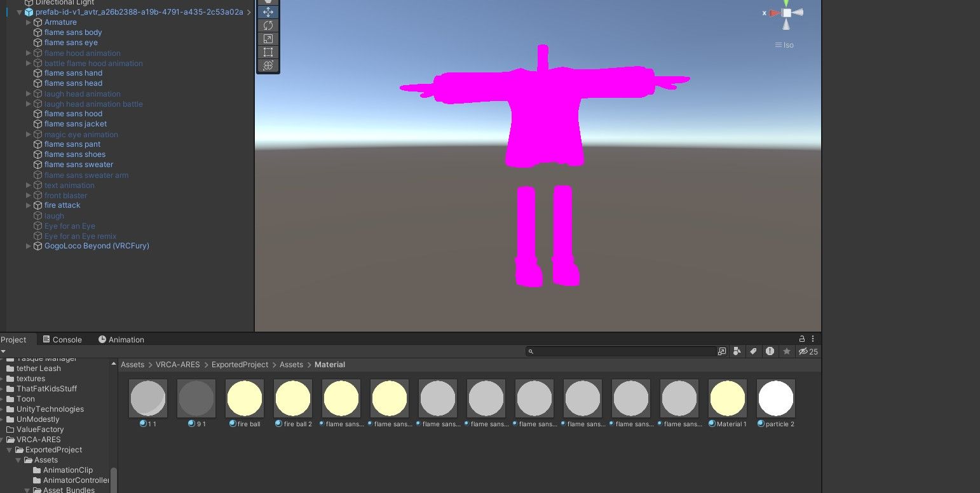
Task: Open the Project panel create dropdown arrow
Action: pos(3,351)
